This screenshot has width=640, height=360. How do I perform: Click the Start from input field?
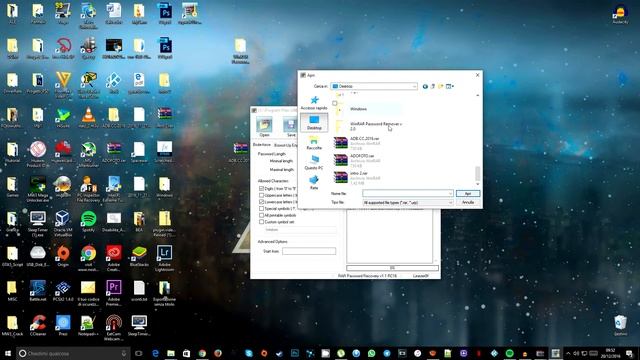tap(309, 251)
